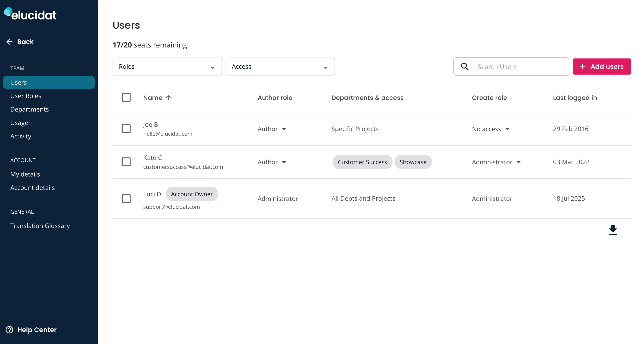This screenshot has height=344, width=644.
Task: Click the back arrow in the sidebar
Action: [9, 41]
